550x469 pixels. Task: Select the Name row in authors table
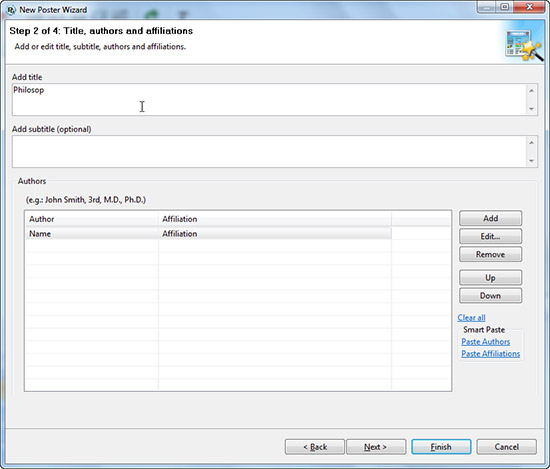coord(209,234)
